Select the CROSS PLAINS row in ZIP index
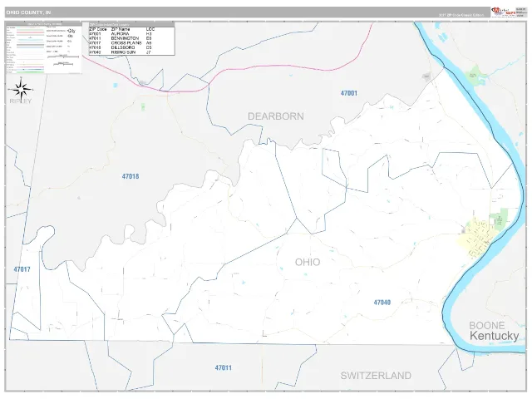The width and height of the screenshot is (532, 399). (131, 43)
